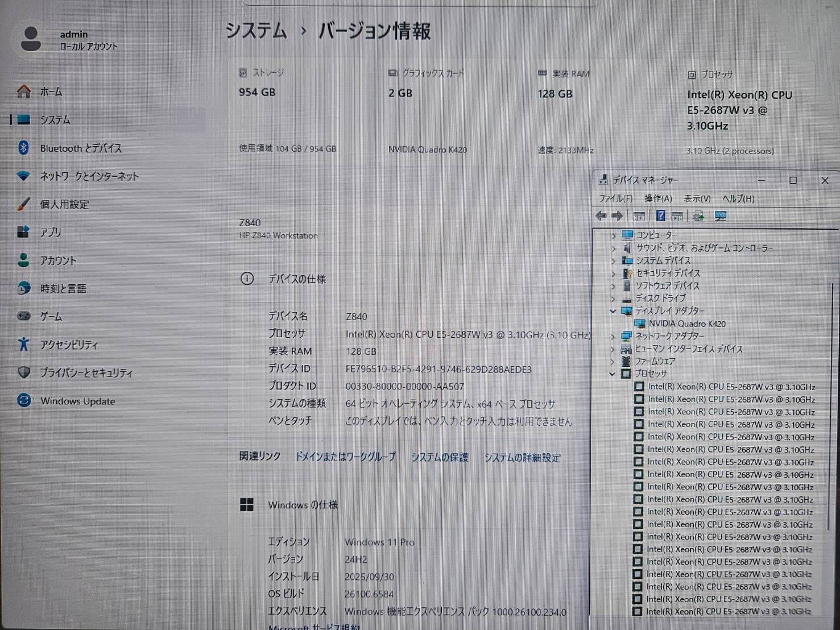Open ネットワークとインターネット settings icon
The width and height of the screenshot is (840, 630).
(23, 176)
